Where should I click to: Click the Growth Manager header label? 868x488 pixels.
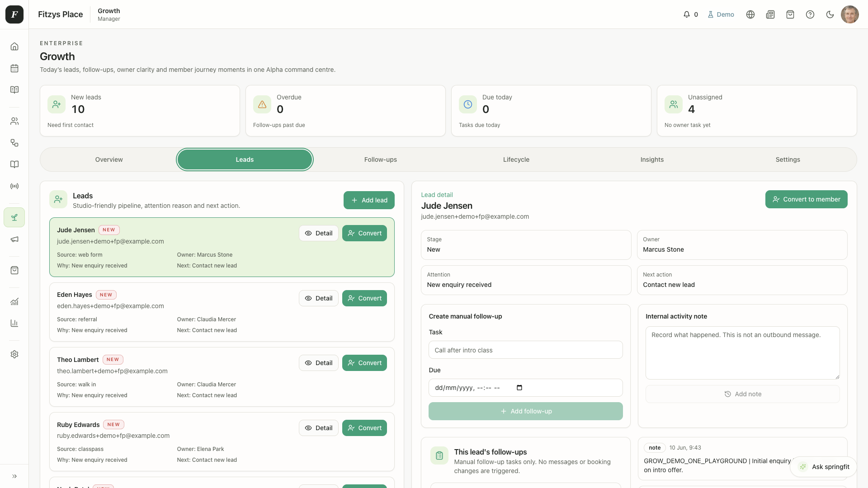109,14
